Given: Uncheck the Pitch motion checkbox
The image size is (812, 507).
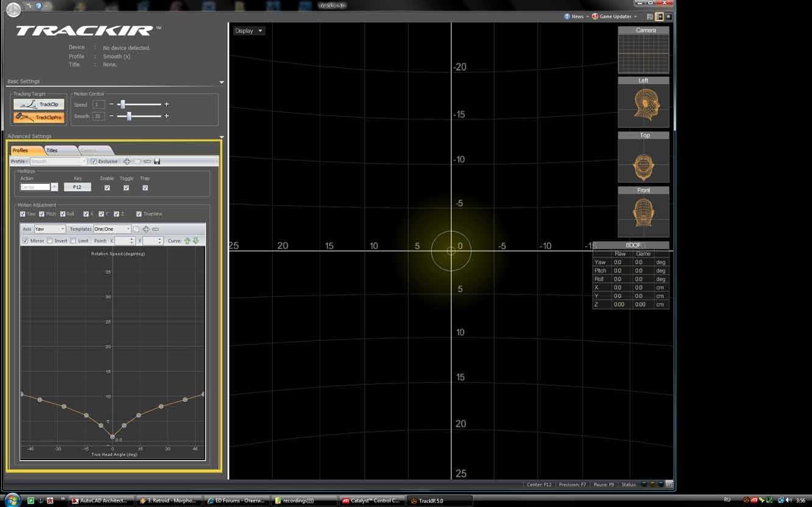Looking at the screenshot, I should (x=41, y=214).
